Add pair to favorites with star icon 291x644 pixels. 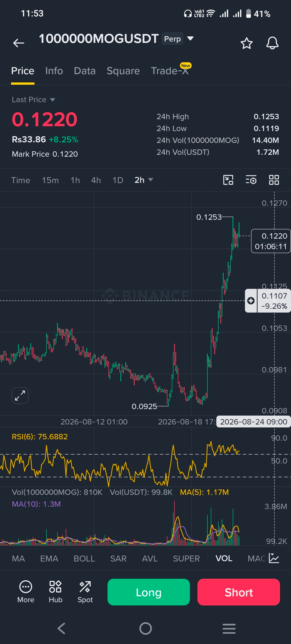point(247,43)
